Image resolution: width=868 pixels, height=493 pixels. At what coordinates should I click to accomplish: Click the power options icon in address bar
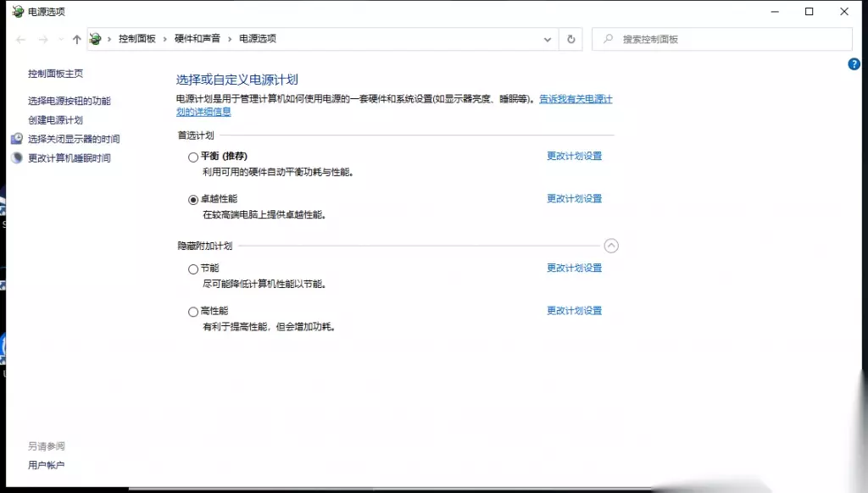95,39
